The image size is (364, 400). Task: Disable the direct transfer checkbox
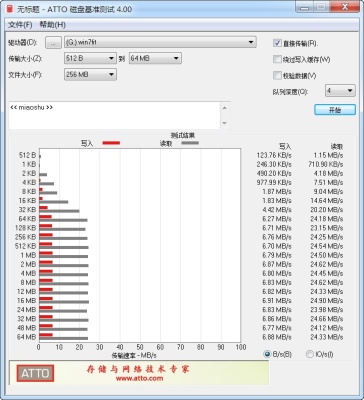[x=277, y=43]
